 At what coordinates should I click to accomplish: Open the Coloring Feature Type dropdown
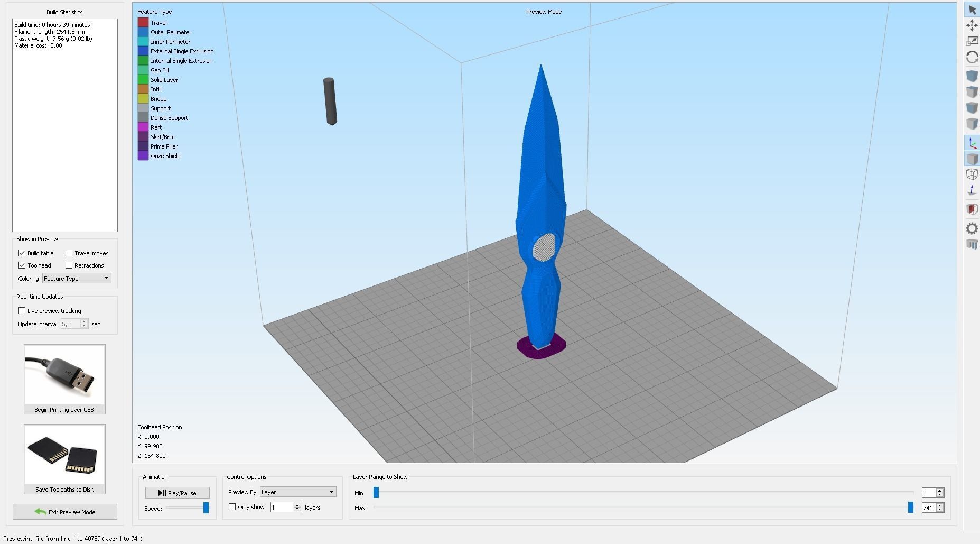(x=77, y=279)
